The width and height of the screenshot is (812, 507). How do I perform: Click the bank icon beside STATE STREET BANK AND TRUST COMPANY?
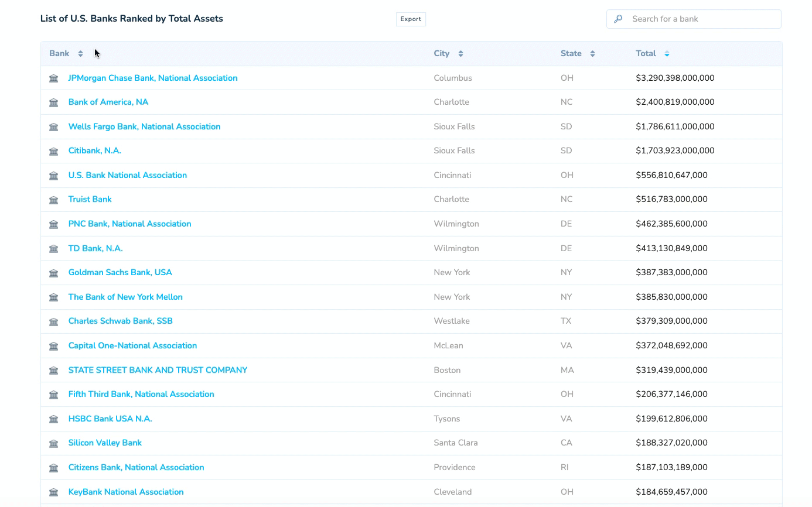coord(54,371)
